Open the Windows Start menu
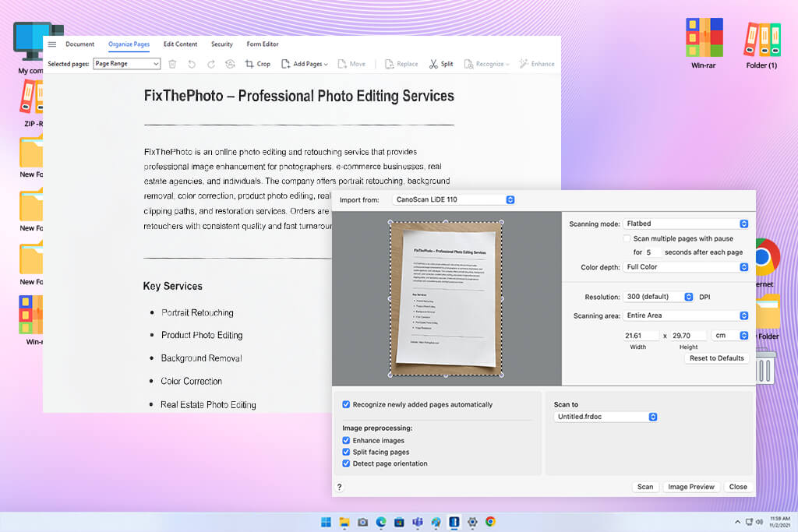This screenshot has width=798, height=532. 327,522
